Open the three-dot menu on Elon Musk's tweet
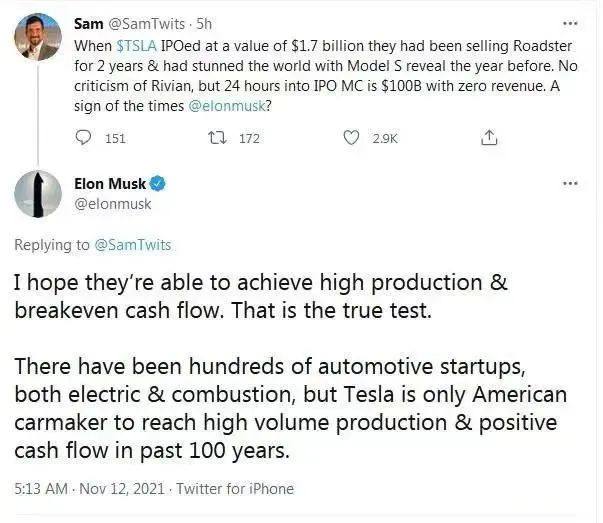The height and width of the screenshot is (523, 603). pyautogui.click(x=570, y=184)
